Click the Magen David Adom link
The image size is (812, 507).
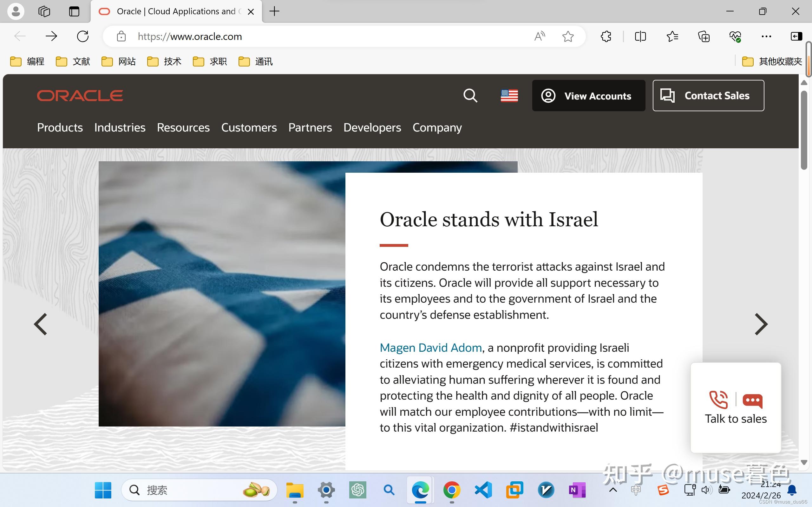point(430,347)
